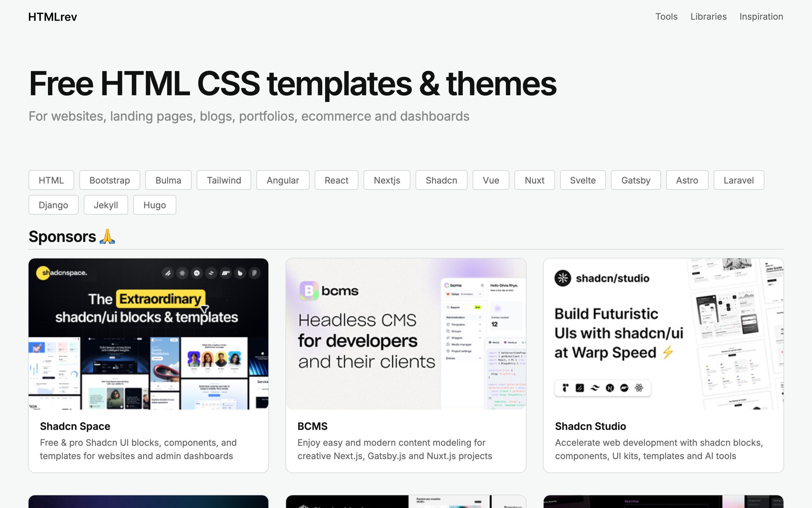This screenshot has height=508, width=812.
Task: Click the BCMS card title
Action: coord(312,426)
